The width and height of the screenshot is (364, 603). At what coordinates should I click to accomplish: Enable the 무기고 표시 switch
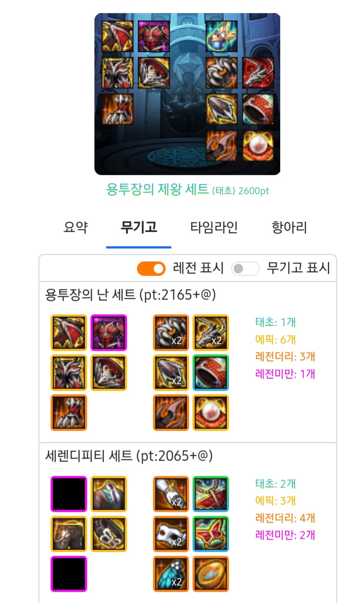point(245,269)
